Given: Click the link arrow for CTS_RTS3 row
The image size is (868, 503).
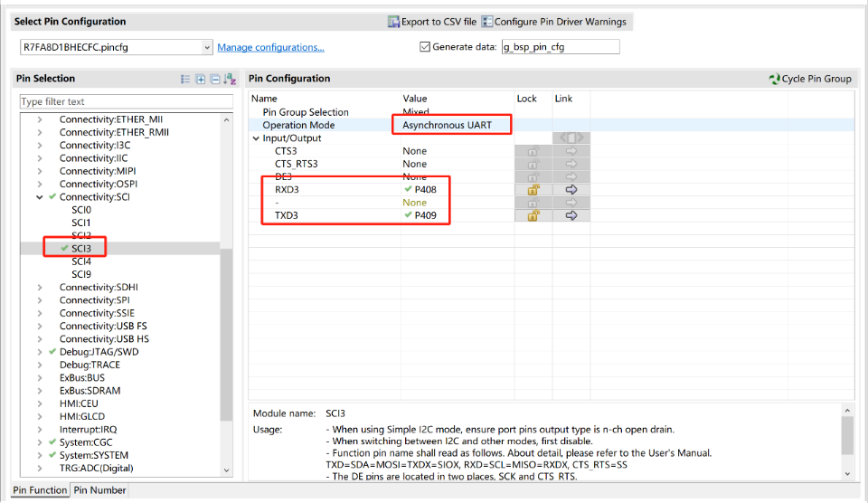Looking at the screenshot, I should [x=571, y=164].
